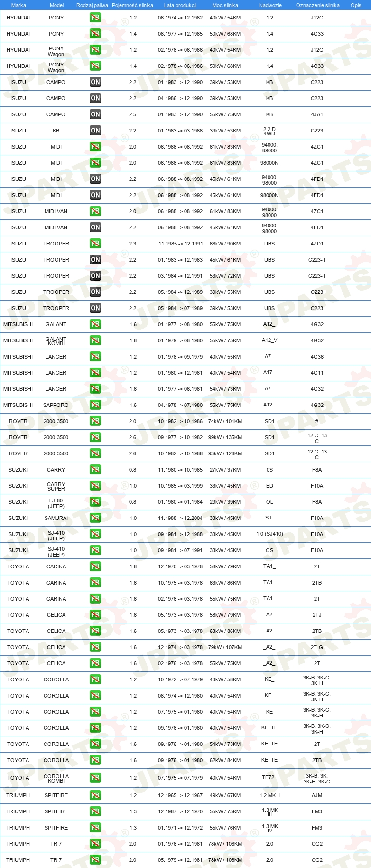Image resolution: width=371 pixels, height=868 pixels.
Task: Click the ON icon in the Trooper 53kW / 72KM row
Action: (x=95, y=276)
